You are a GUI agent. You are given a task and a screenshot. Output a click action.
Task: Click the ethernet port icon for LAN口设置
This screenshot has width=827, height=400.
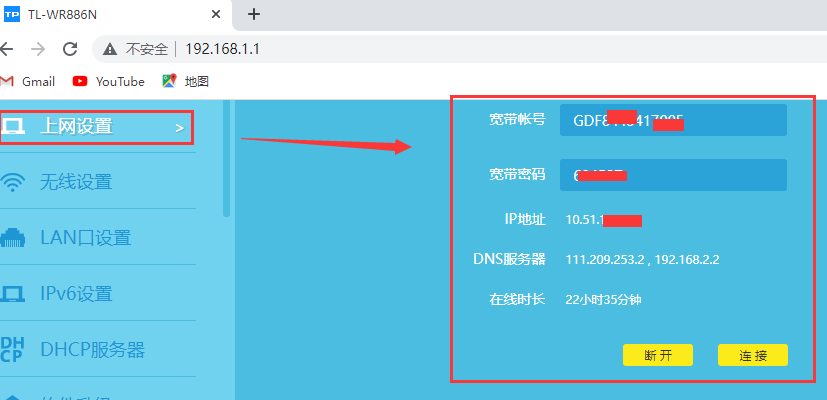point(12,238)
